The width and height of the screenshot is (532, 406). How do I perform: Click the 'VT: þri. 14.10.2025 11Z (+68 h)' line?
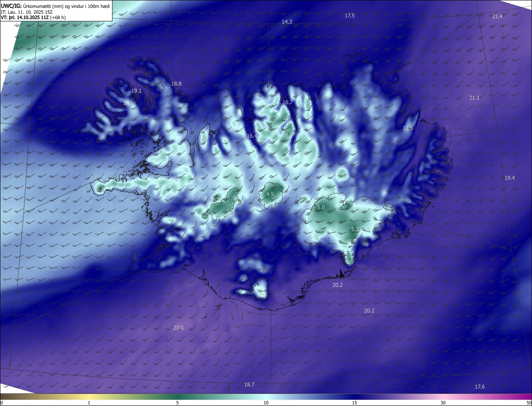[x=33, y=17]
